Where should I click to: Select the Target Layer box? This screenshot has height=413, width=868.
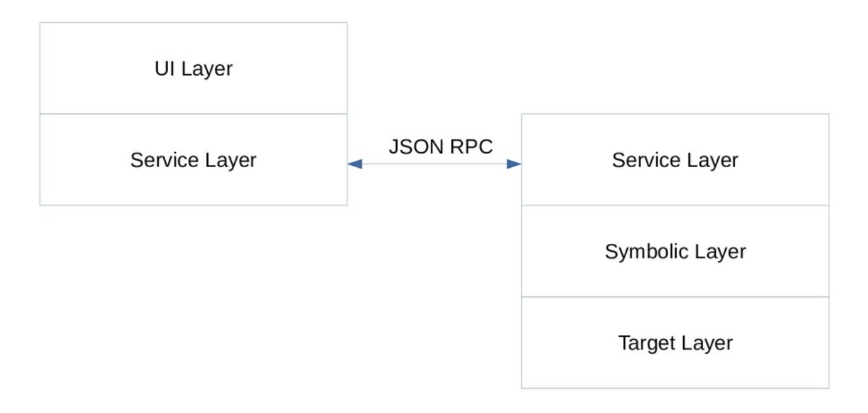675,342
